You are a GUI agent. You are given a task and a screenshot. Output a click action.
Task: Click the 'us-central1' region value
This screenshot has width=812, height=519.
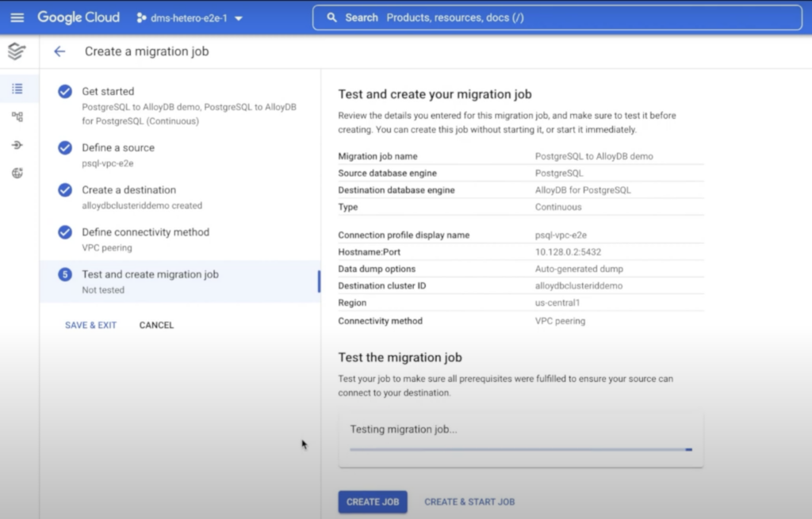(557, 303)
